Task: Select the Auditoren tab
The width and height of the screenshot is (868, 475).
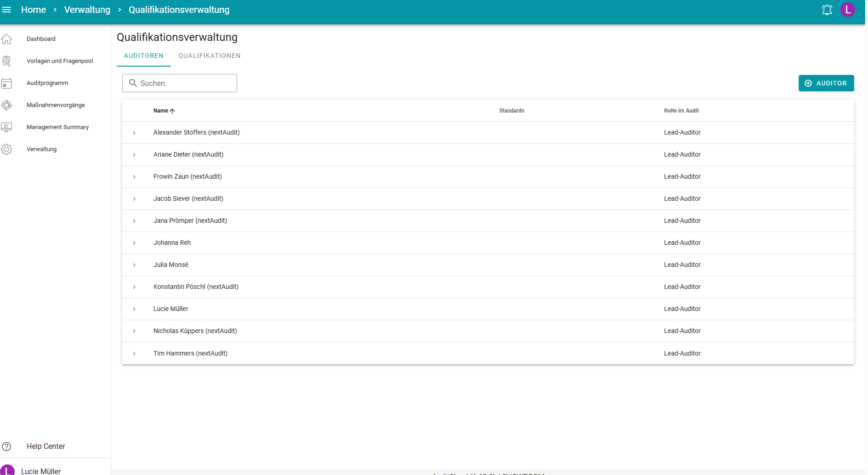Action: pos(144,56)
